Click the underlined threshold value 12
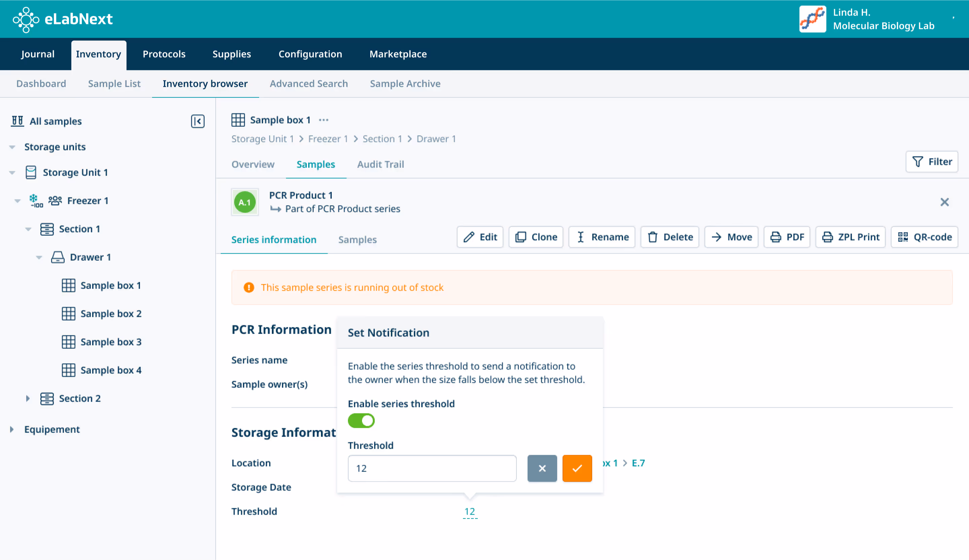969x560 pixels. [470, 512]
